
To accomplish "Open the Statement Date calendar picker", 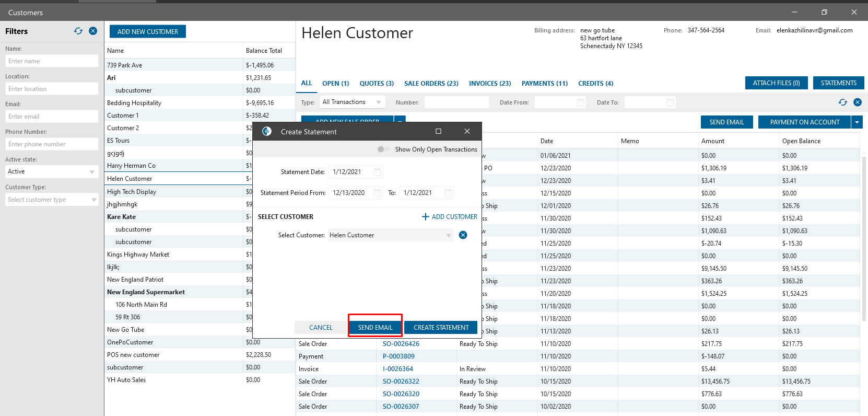I will pos(378,172).
